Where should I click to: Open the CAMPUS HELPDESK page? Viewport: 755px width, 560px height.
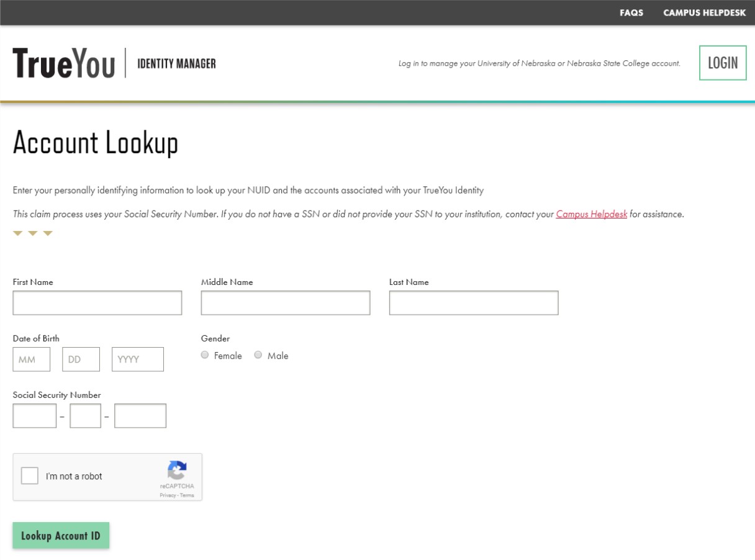[x=704, y=12]
